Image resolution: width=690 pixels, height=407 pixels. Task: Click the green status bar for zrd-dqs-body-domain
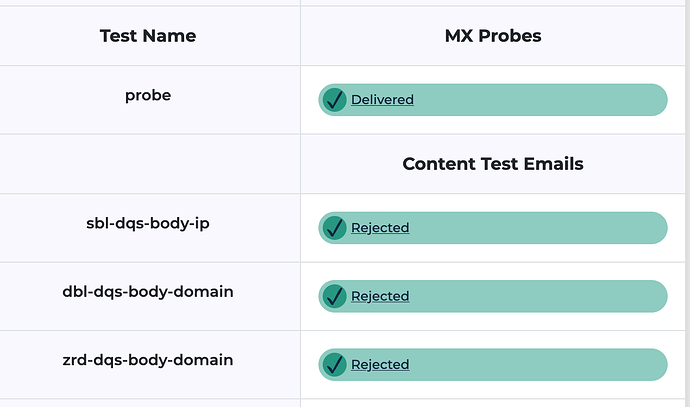coord(493,365)
